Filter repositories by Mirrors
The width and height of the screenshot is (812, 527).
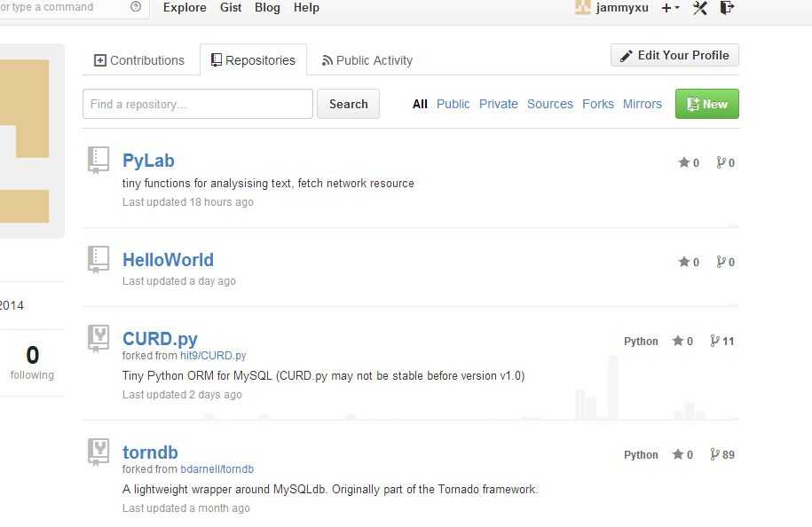pyautogui.click(x=643, y=104)
